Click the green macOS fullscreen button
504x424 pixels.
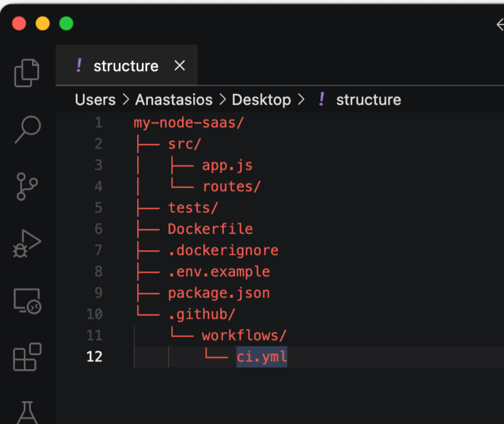(66, 24)
